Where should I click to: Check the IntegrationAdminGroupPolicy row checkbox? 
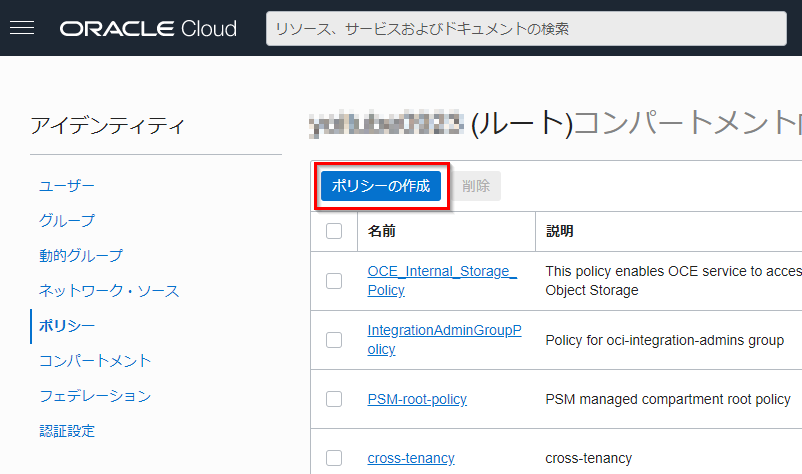pos(334,340)
